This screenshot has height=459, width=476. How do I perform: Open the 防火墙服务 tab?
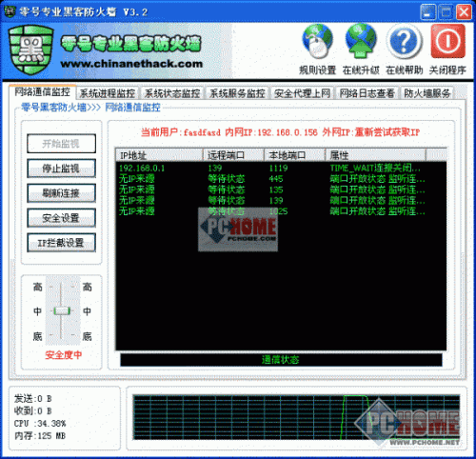pyautogui.click(x=427, y=93)
